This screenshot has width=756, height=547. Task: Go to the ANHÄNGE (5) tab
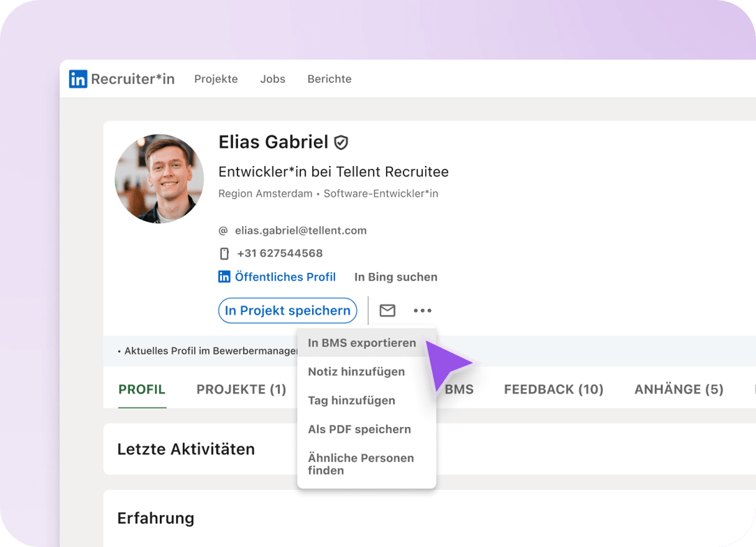679,389
